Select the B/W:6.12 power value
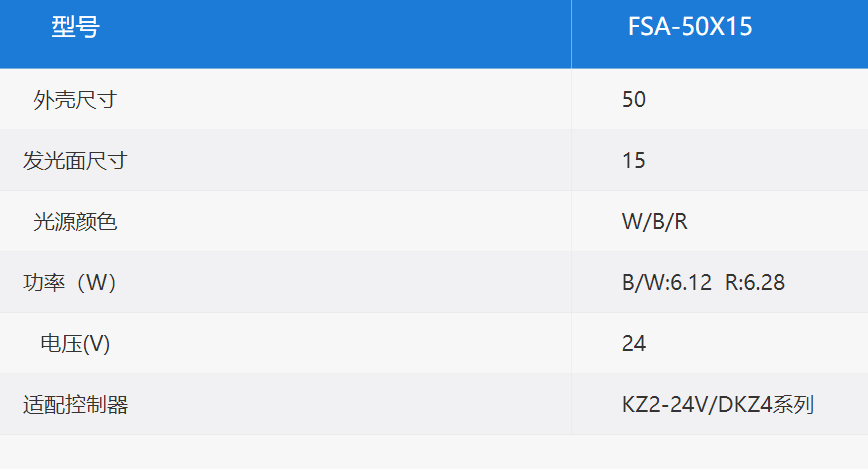Image resolution: width=868 pixels, height=469 pixels. [x=666, y=282]
